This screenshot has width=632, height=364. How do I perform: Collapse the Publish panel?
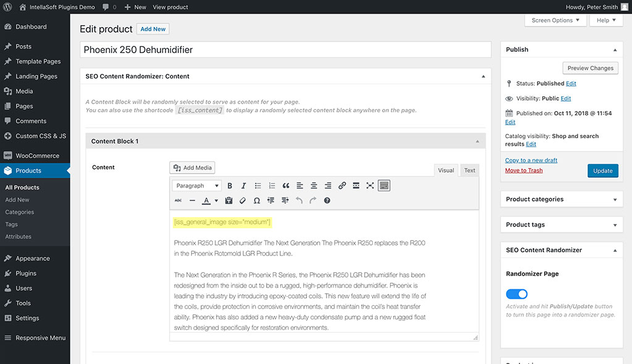pyautogui.click(x=615, y=50)
